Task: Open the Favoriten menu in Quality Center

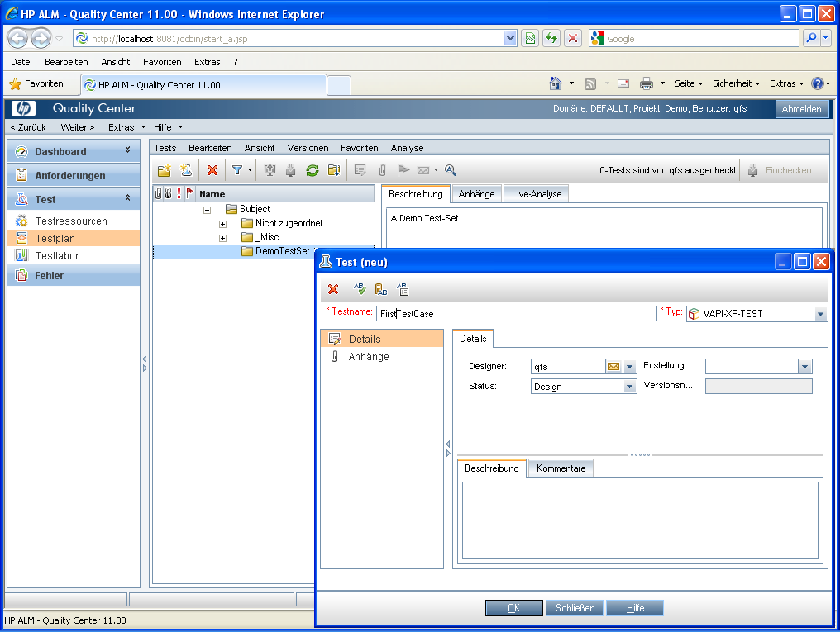Action: click(x=360, y=148)
